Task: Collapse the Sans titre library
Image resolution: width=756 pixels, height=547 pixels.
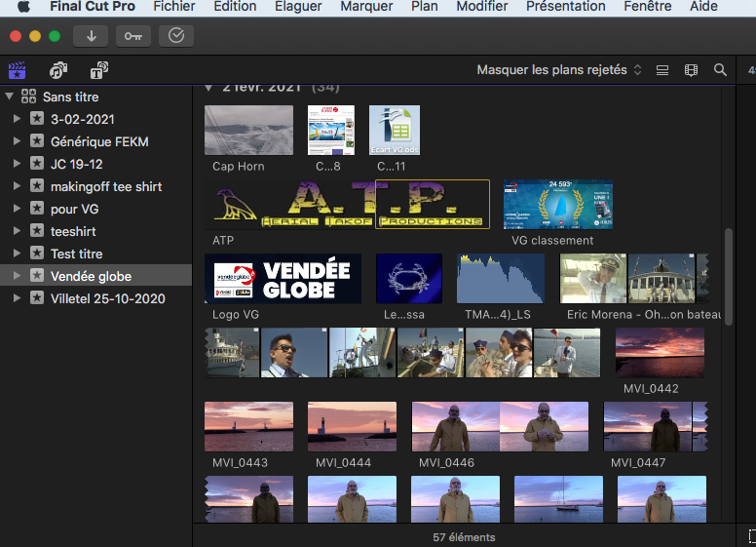Action: coord(9,96)
